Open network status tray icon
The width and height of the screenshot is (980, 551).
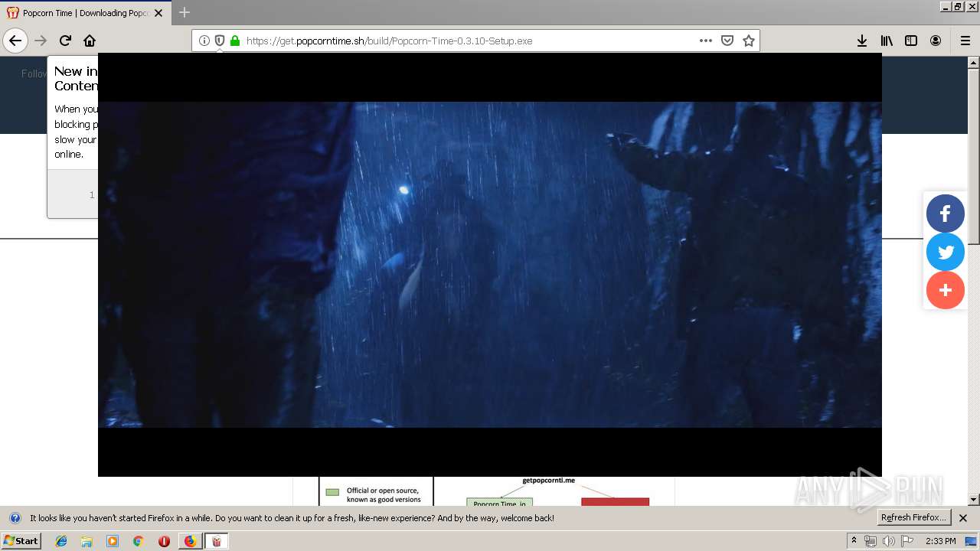click(871, 541)
